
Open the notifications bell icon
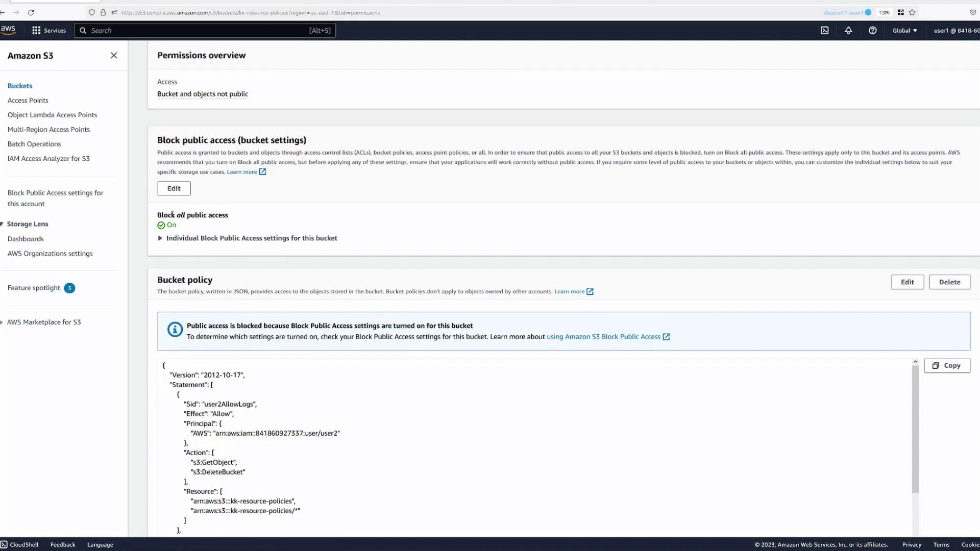tap(848, 31)
